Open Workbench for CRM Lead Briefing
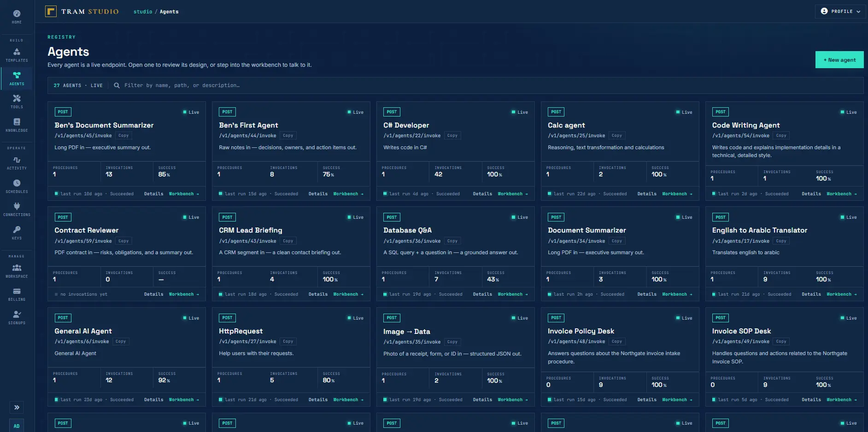This screenshot has width=868, height=432. [348, 294]
